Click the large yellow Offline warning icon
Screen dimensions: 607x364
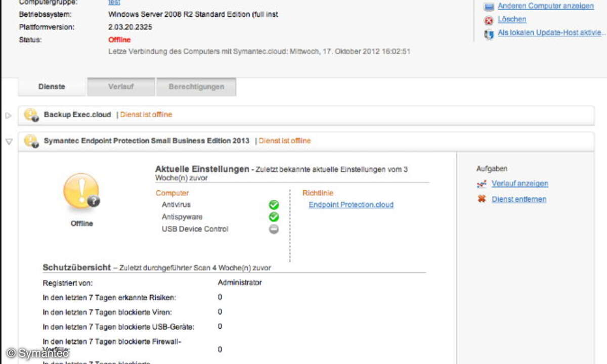click(x=81, y=191)
